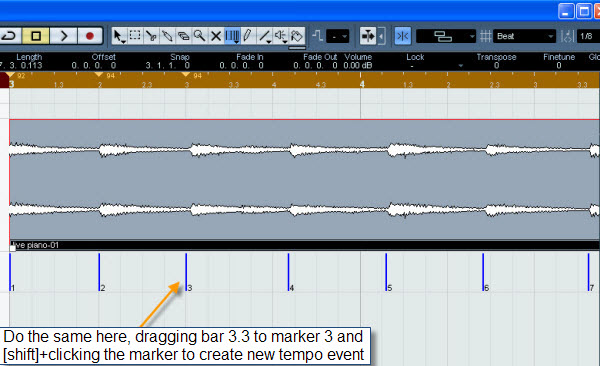Screen dimensions: 600x366
Task: Edit the Volume 0.00 dB field
Action: click(x=358, y=65)
